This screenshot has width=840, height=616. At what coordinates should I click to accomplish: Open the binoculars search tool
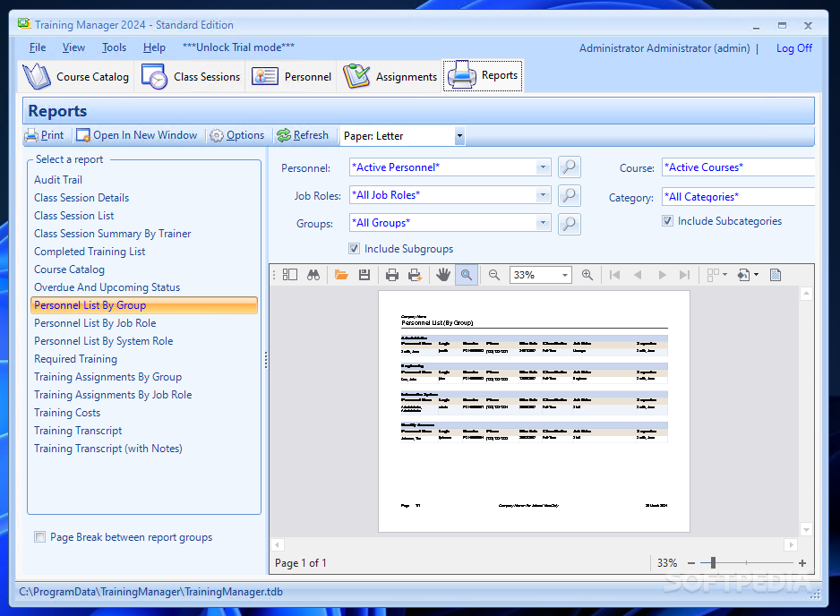point(313,275)
